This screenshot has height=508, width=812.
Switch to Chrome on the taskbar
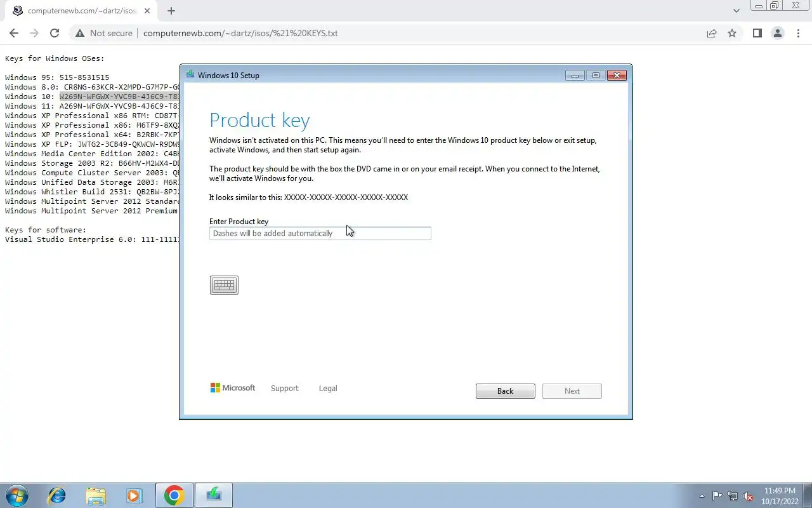pos(174,495)
